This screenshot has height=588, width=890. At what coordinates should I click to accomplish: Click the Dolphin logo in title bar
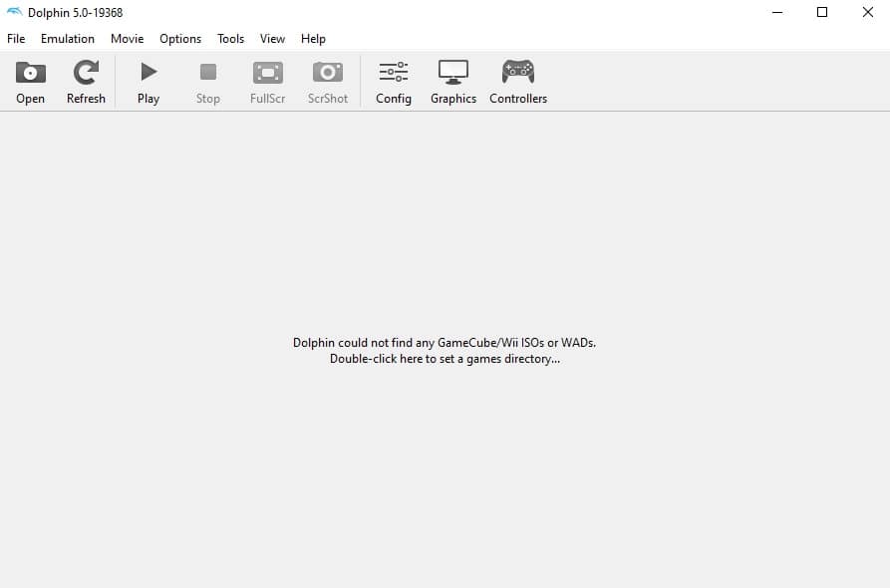[x=14, y=12]
